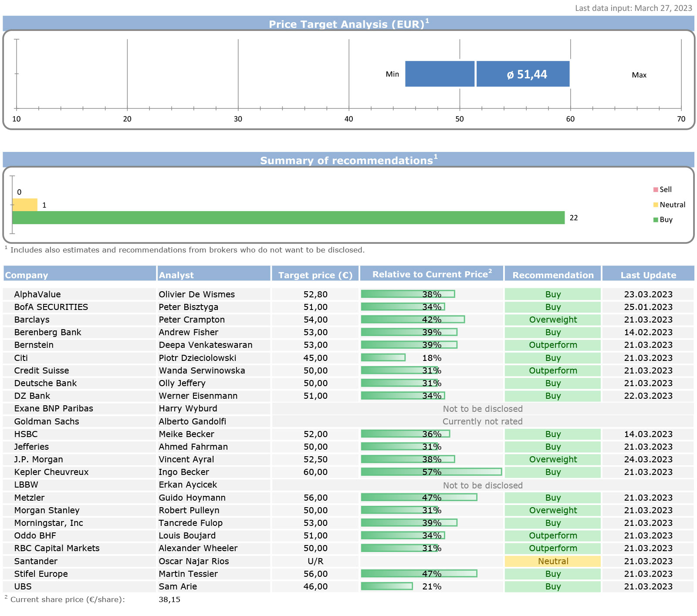
Task: Select the Barclays company cell
Action: tap(79, 320)
